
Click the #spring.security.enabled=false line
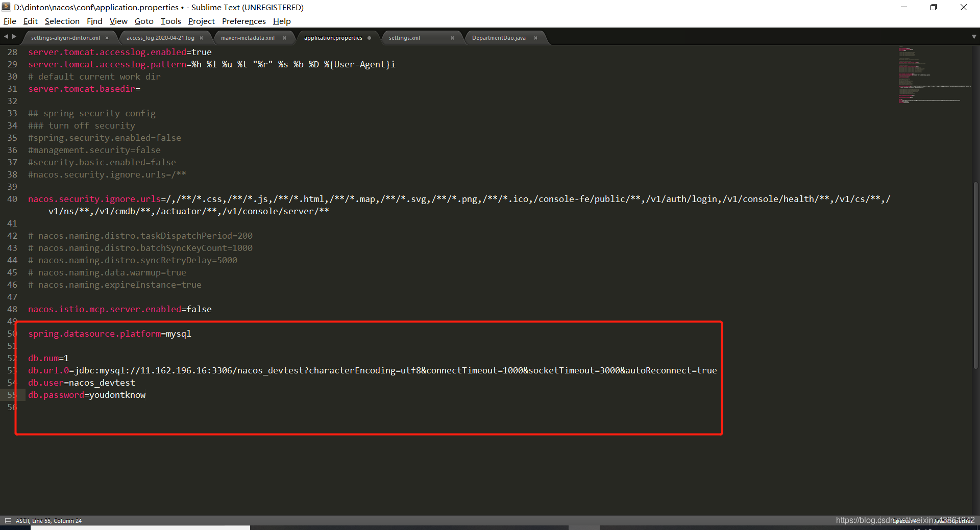coord(105,138)
